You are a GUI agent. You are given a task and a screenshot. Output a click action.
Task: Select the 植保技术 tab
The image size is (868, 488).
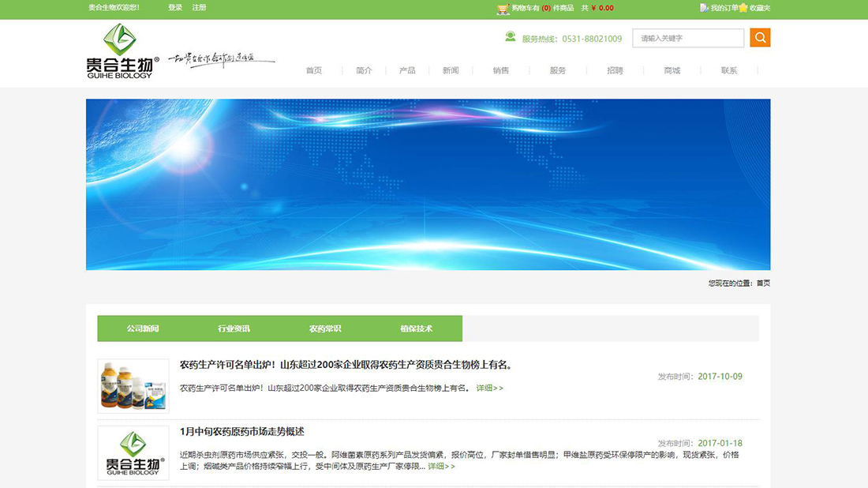tap(416, 328)
